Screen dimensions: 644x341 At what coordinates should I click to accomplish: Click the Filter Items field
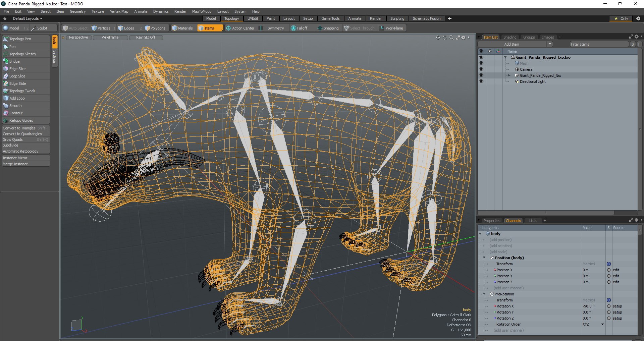(599, 44)
